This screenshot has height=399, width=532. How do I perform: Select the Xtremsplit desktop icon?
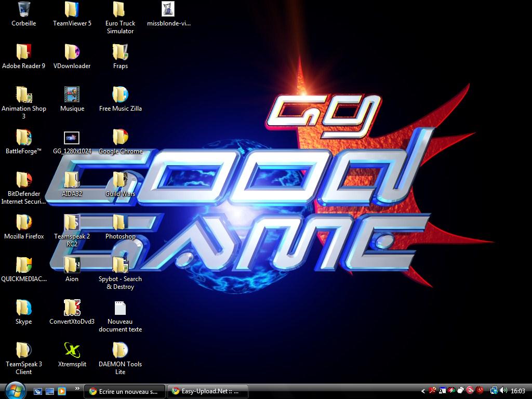pos(72,351)
